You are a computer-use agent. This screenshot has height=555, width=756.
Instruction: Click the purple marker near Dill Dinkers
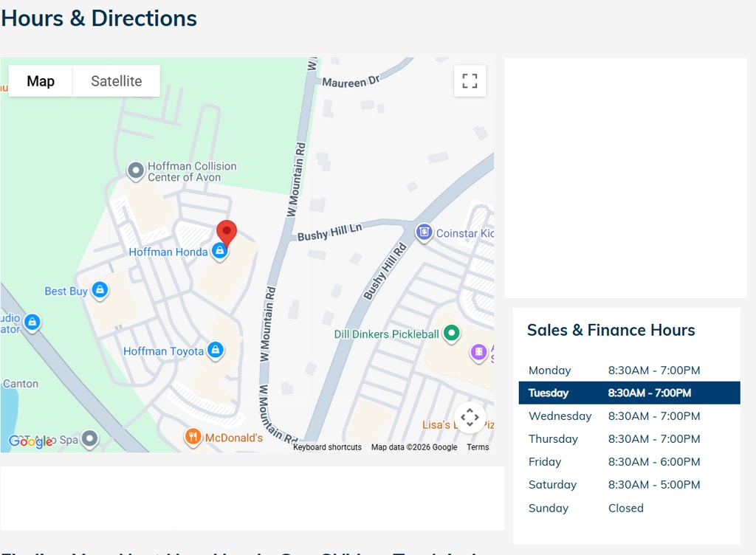[x=479, y=351]
